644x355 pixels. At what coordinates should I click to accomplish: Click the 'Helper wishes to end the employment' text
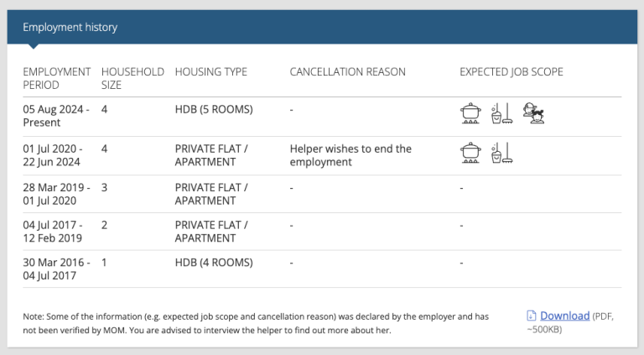point(351,155)
